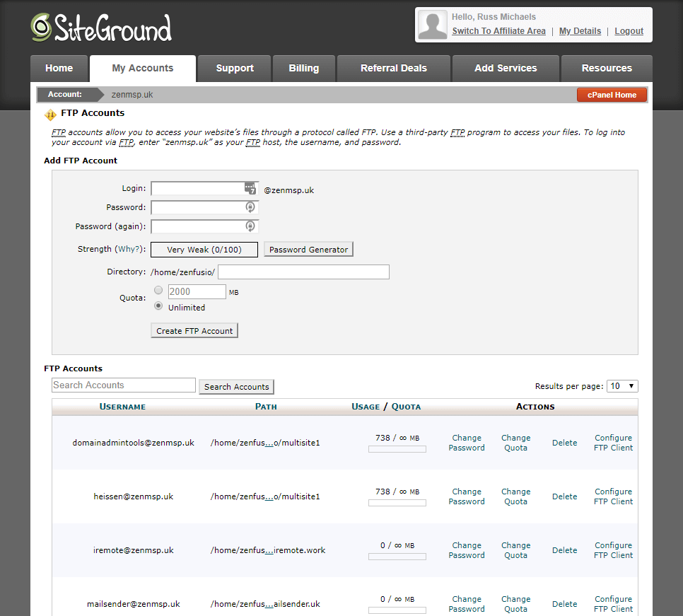This screenshot has height=616, width=683.
Task: Click the cPanel Home button
Action: (x=612, y=95)
